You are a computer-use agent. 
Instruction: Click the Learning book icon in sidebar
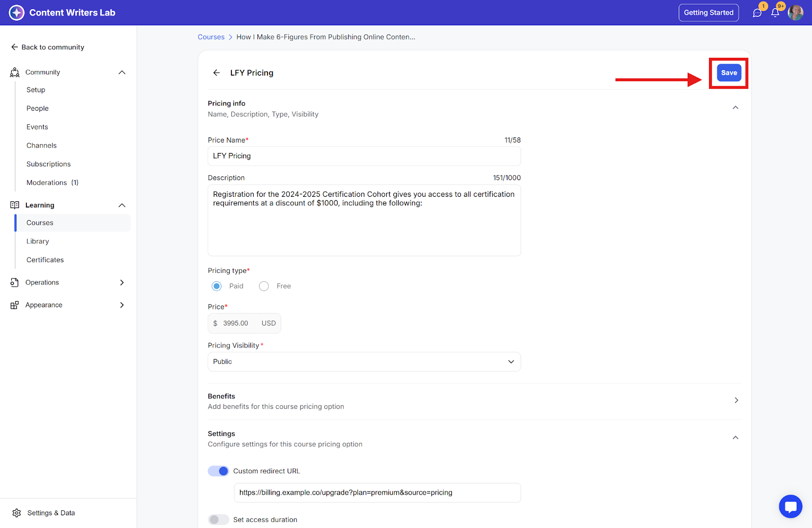click(x=15, y=205)
